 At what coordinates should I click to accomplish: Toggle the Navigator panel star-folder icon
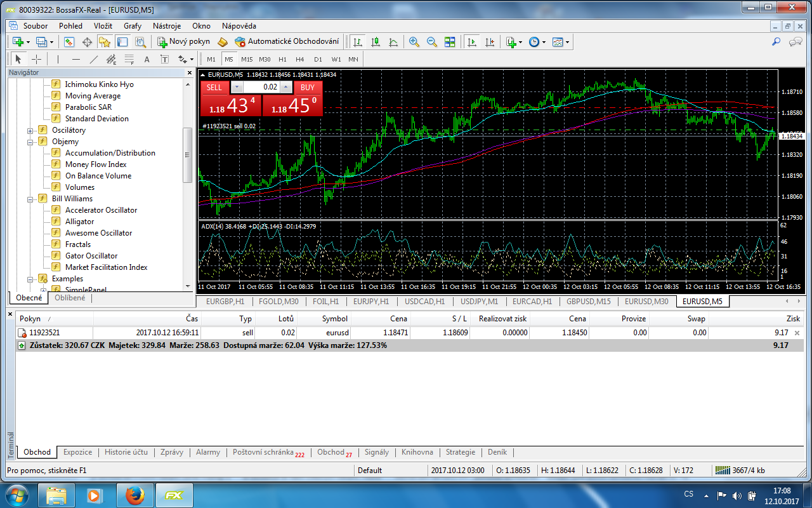coord(105,42)
